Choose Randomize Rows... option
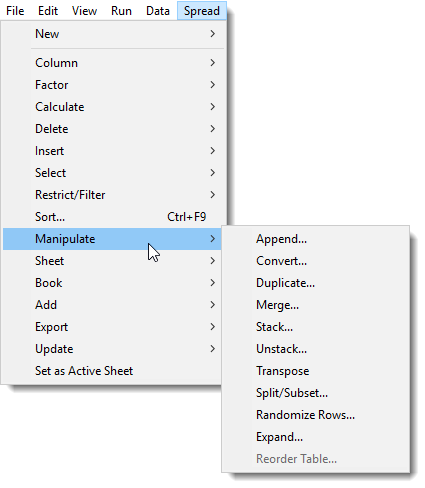The height and width of the screenshot is (488, 425). coord(315,415)
